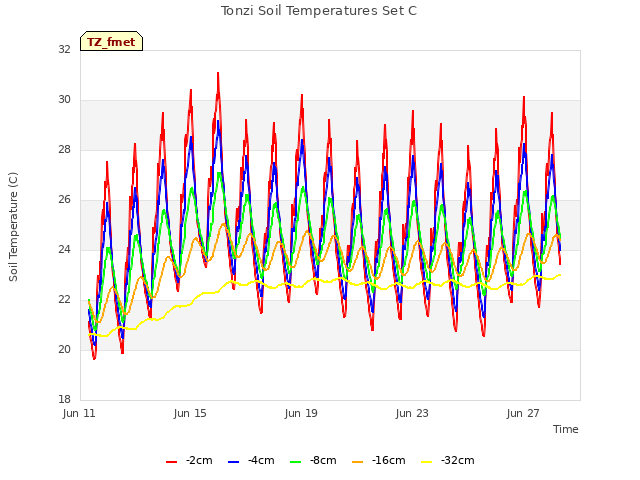Image resolution: width=640 pixels, height=480 pixels.
Task: Click the Jun 19 x-axis tick label
Action: tap(301, 413)
